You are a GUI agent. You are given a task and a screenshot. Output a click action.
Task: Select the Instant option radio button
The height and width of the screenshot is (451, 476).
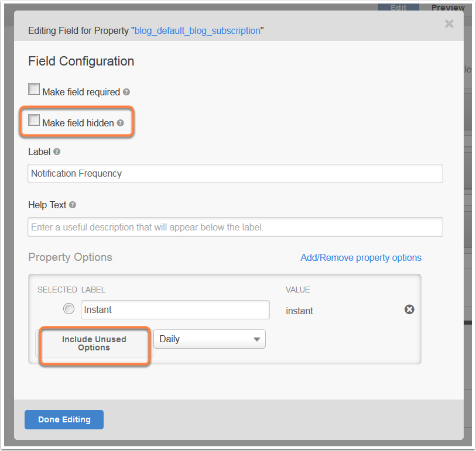[x=69, y=309]
